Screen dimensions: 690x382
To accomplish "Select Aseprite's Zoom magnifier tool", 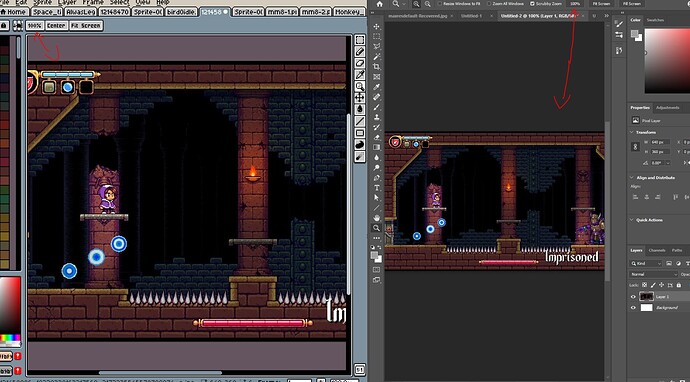I will click(x=360, y=86).
